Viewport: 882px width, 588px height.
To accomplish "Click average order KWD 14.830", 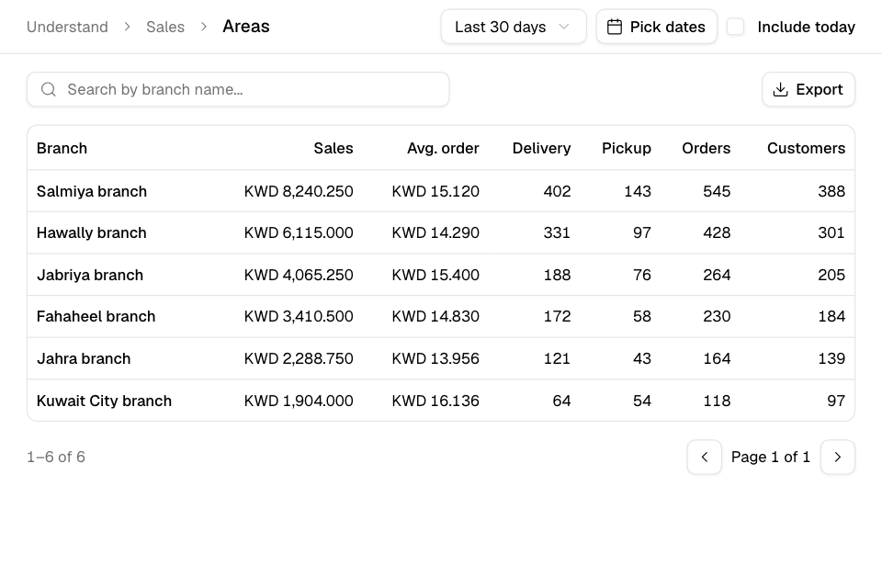I will [x=435, y=317].
